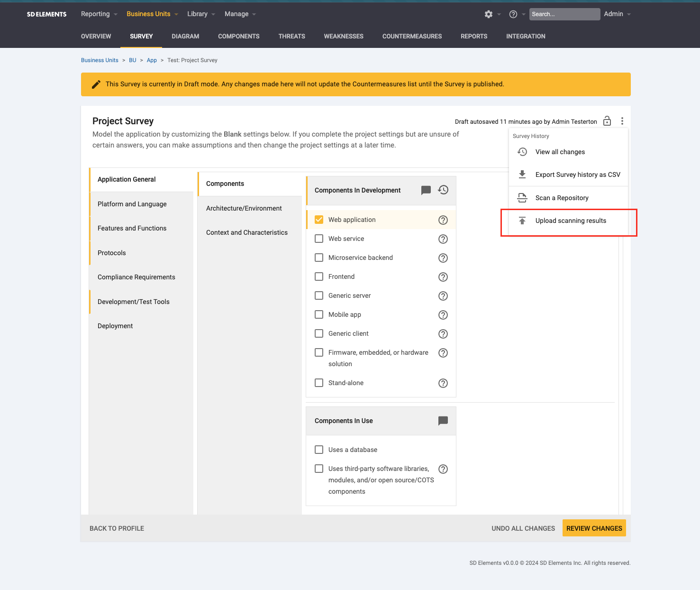Viewport: 700px width, 590px height.
Task: Open the settings gear in the top bar
Action: pyautogui.click(x=488, y=14)
